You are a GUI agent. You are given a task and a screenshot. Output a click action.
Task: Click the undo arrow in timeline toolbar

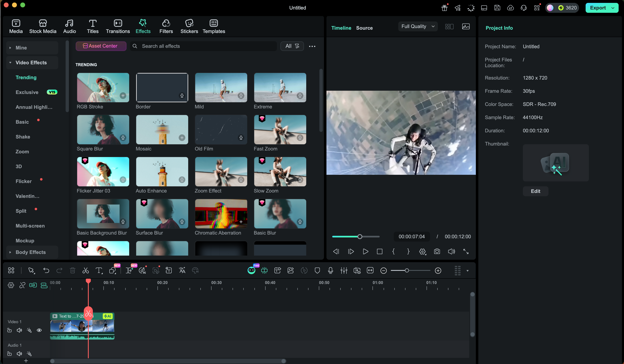(46, 271)
